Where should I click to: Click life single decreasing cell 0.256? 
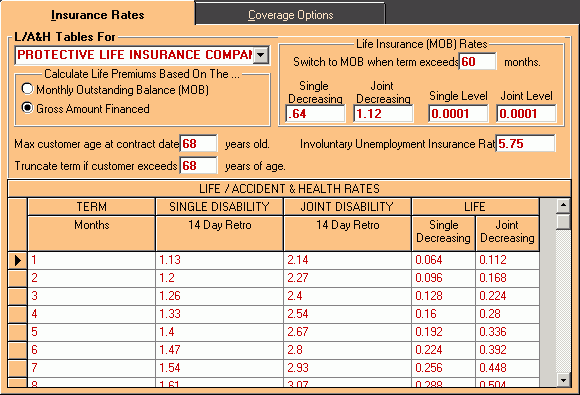[x=443, y=368]
